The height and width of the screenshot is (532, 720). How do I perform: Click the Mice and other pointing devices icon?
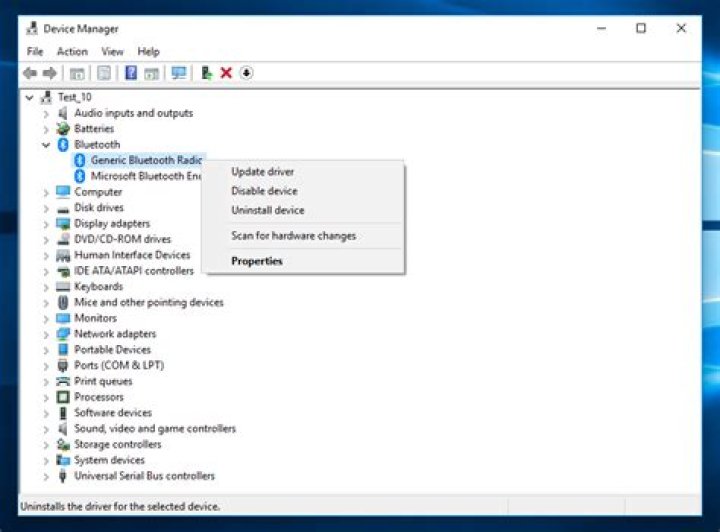coord(63,302)
